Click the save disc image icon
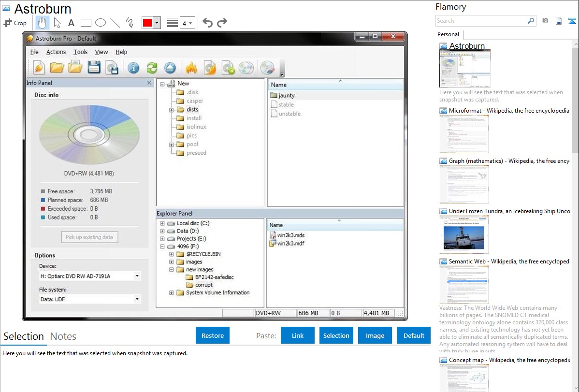 (x=112, y=68)
